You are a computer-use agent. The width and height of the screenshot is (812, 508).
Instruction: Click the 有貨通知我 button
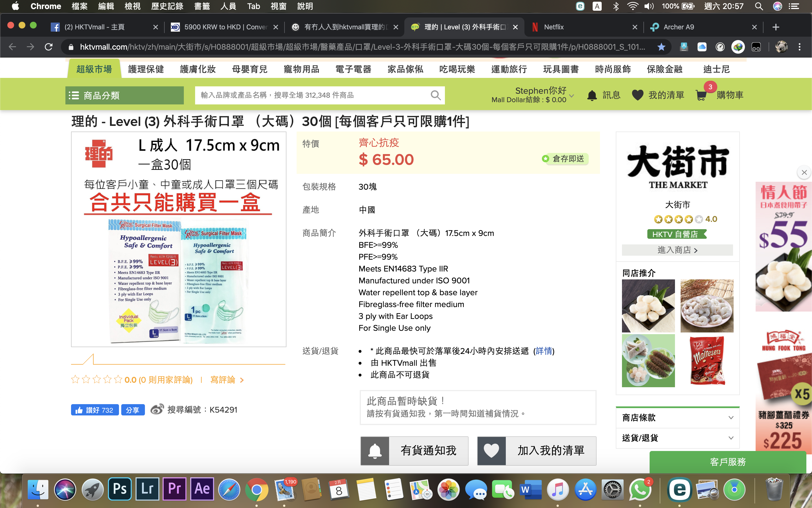tap(414, 450)
